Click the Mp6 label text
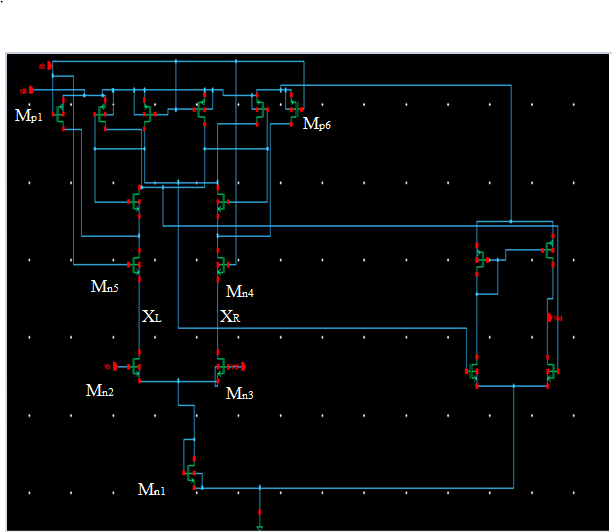This screenshot has height=532, width=612. 317,124
